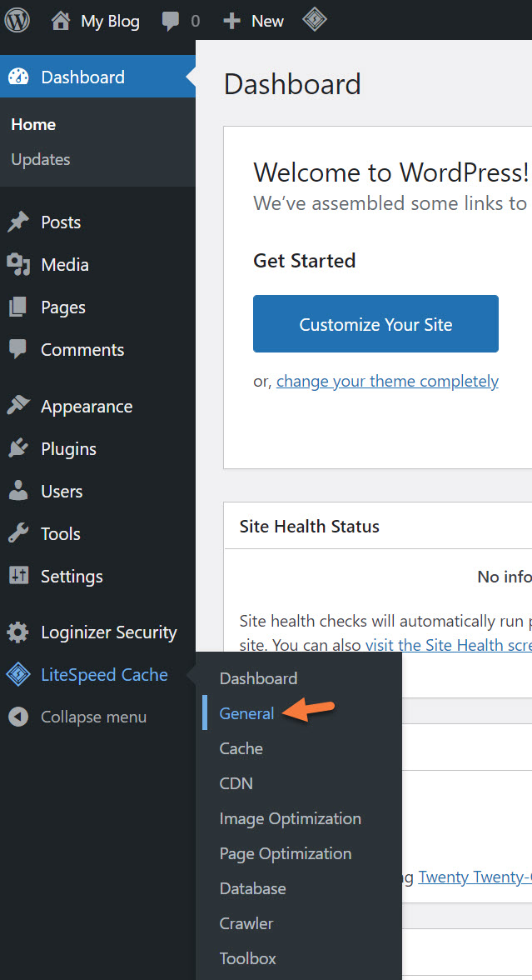Click the WordPress logo icon

pos(17,20)
